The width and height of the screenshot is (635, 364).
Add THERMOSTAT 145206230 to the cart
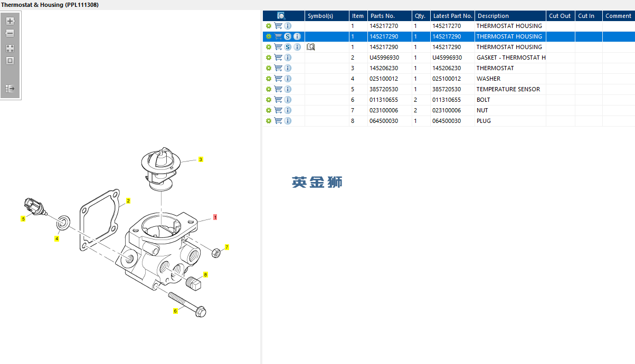point(278,68)
